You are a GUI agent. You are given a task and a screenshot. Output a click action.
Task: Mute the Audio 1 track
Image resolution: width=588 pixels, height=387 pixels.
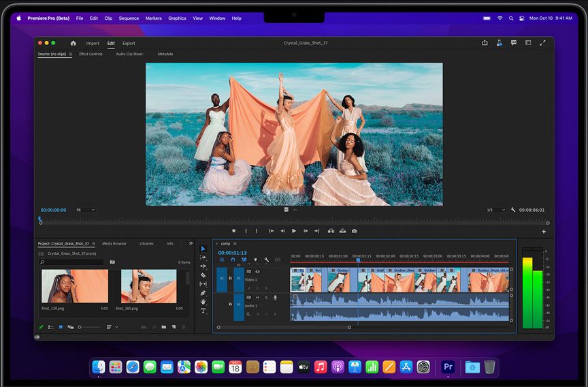click(257, 298)
